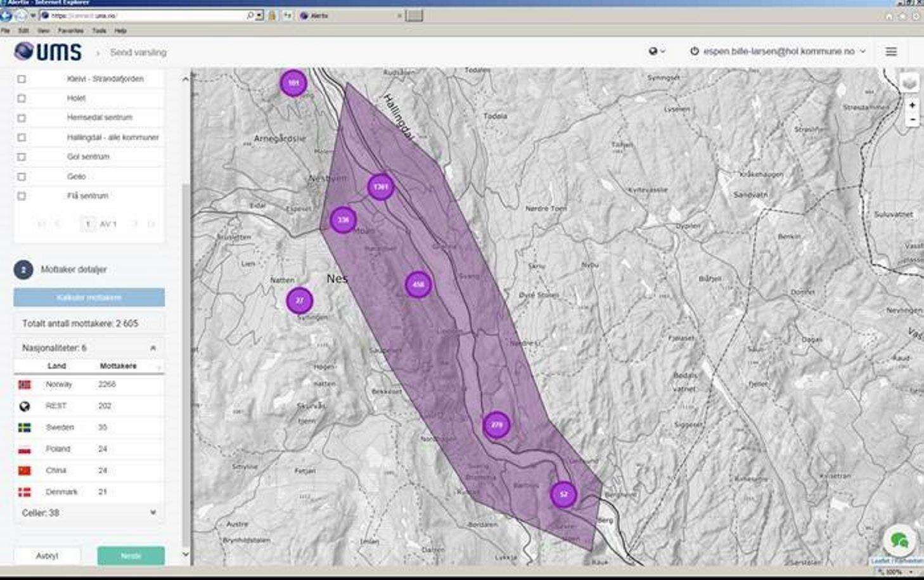The image size is (924, 580).
Task: Click the 279 cluster marker on map
Action: (x=496, y=425)
